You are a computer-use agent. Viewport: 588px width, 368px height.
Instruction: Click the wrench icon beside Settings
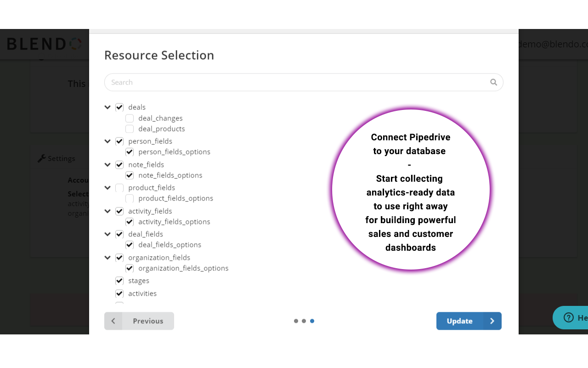(40, 158)
